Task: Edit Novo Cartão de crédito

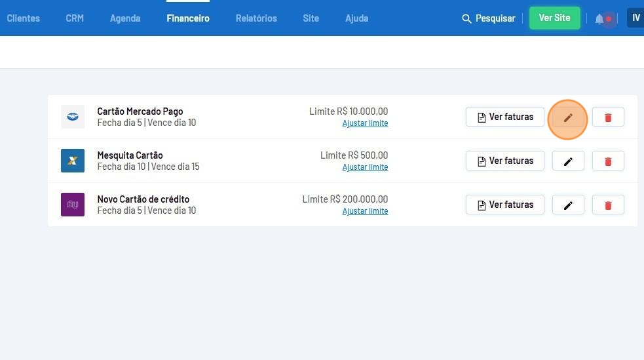Action: [x=568, y=205]
